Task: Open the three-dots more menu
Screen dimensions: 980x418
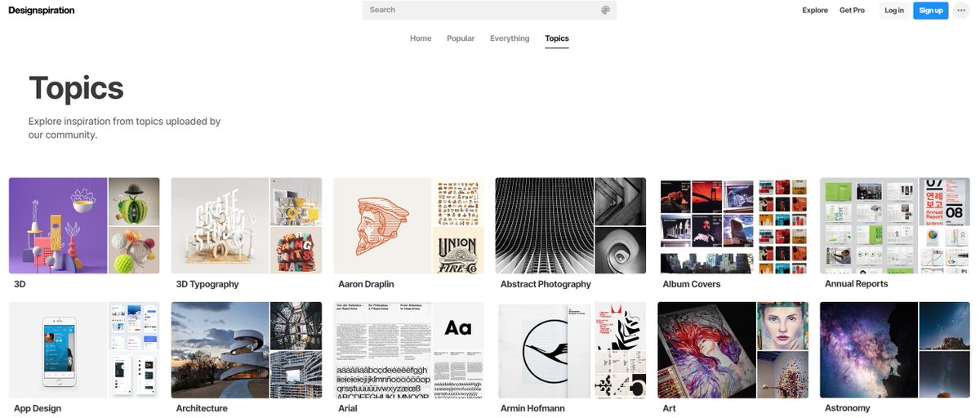Action: pos(960,11)
